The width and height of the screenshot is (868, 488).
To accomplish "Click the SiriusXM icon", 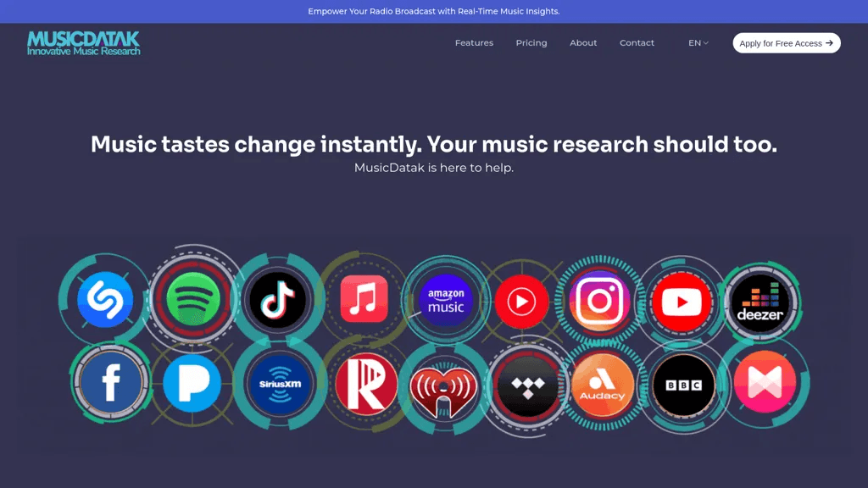I will point(280,384).
